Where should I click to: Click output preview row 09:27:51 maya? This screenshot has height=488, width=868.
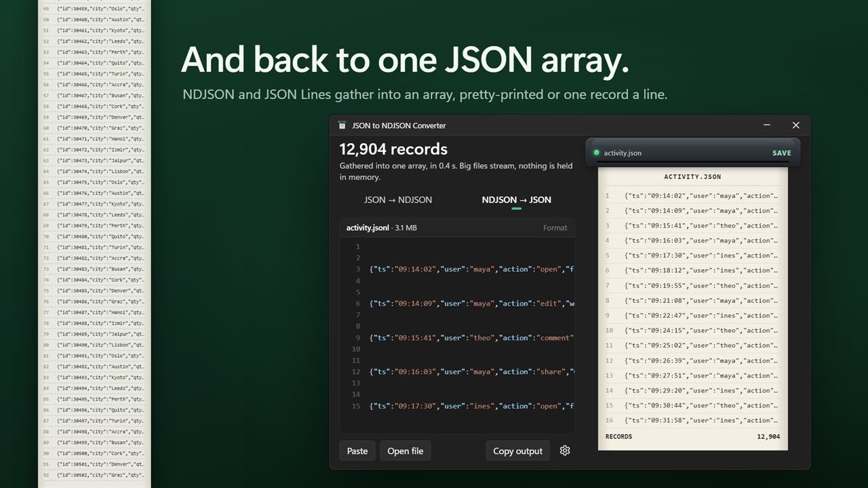[x=692, y=375]
